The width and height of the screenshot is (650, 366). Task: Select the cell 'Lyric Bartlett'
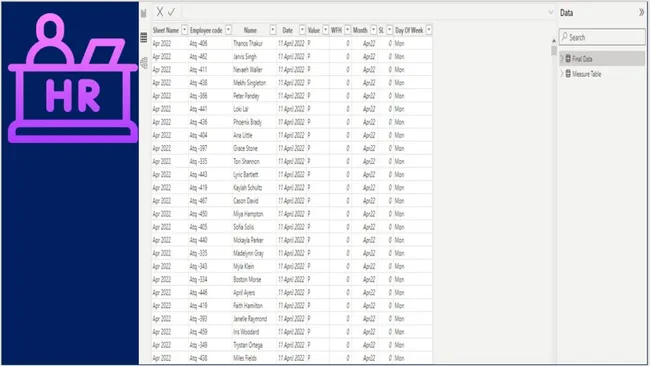[255, 175]
